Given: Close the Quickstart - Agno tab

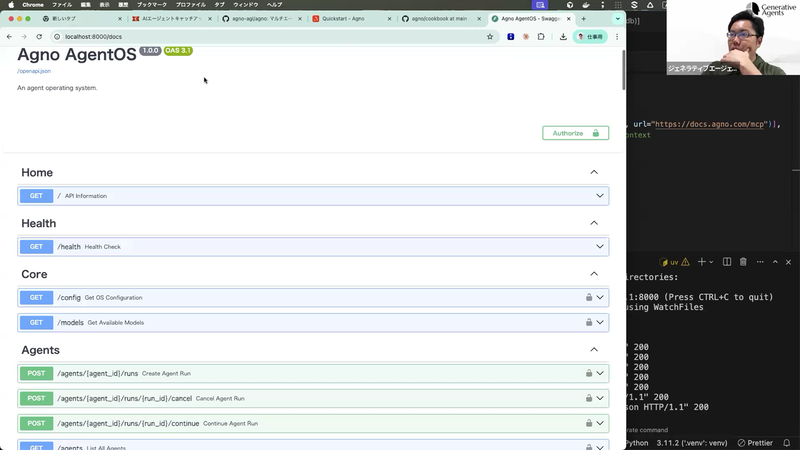Looking at the screenshot, I should pyautogui.click(x=390, y=19).
